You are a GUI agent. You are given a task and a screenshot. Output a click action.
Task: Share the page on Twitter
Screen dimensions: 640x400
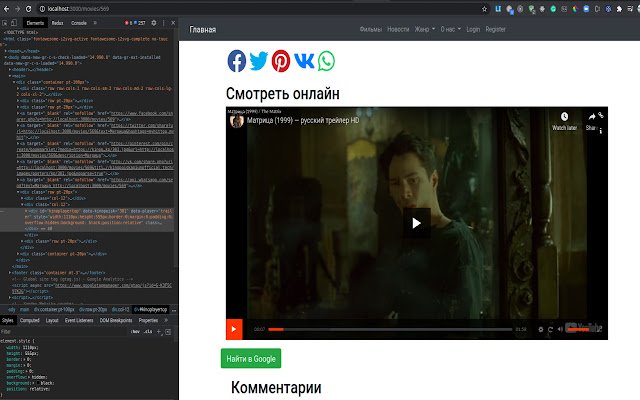click(259, 61)
